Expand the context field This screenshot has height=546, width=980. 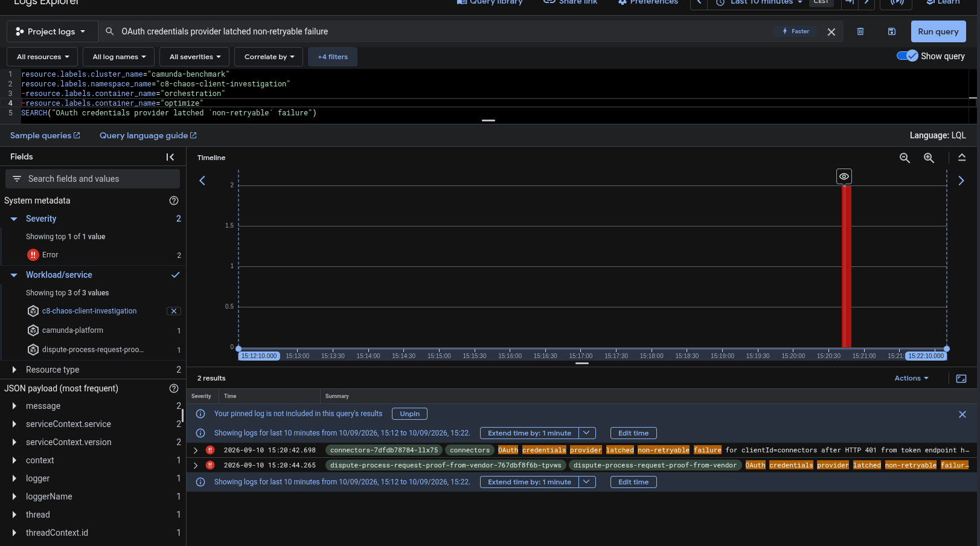14,460
